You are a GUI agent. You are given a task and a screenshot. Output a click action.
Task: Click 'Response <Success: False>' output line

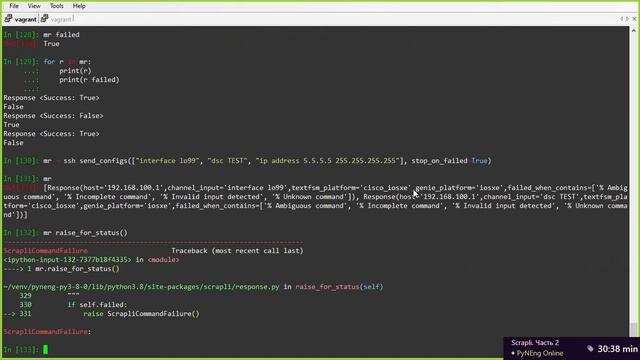click(x=53, y=116)
